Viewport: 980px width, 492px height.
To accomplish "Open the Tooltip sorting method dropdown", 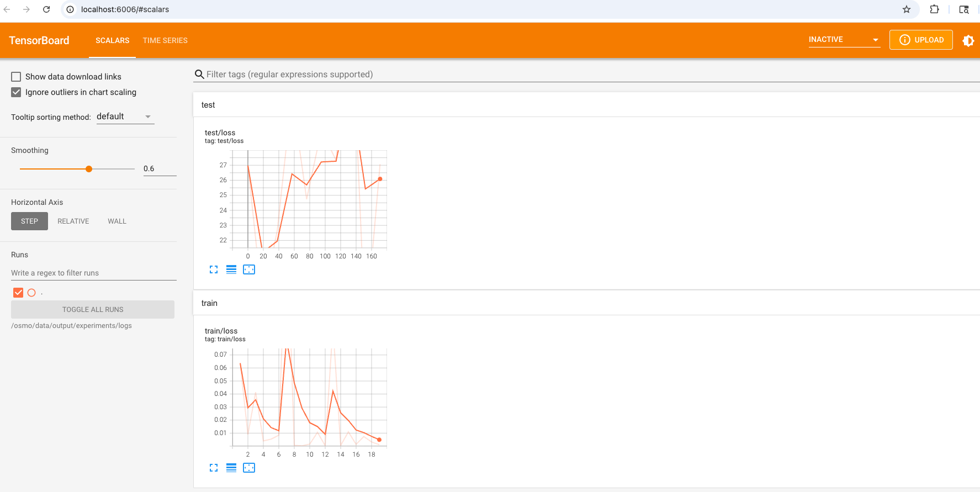I will pyautogui.click(x=125, y=117).
